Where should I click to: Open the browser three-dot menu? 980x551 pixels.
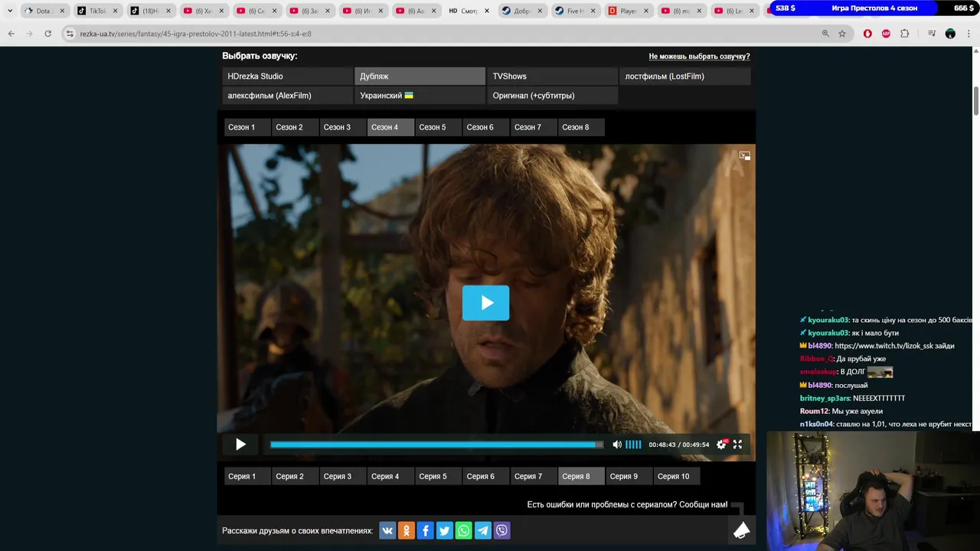pos(969,34)
